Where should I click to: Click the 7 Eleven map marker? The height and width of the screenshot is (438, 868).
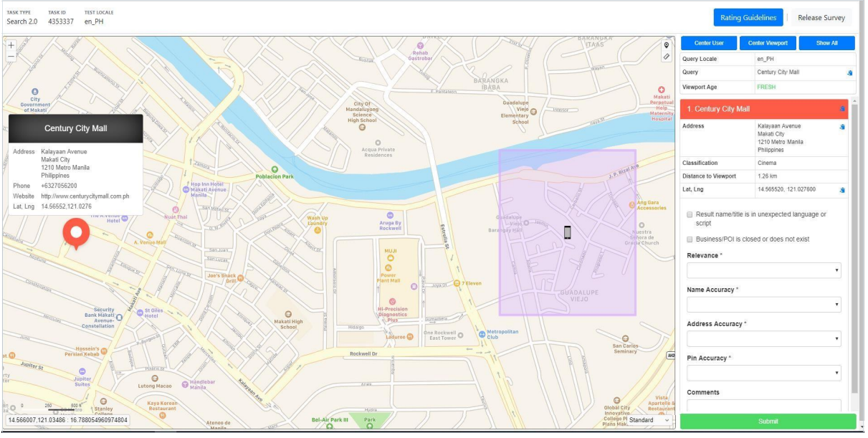[x=457, y=284]
